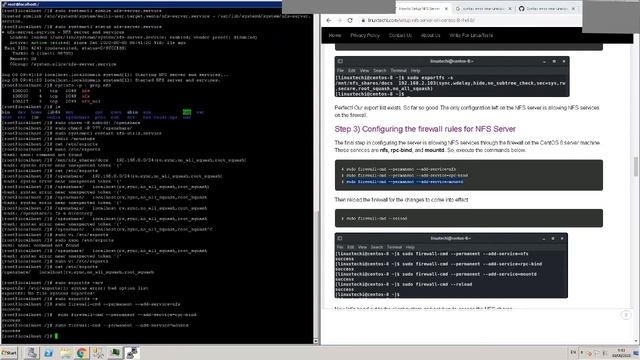The width and height of the screenshot is (640, 360).
Task: Open the Chrome icon in the taskbar
Action: tap(81, 353)
